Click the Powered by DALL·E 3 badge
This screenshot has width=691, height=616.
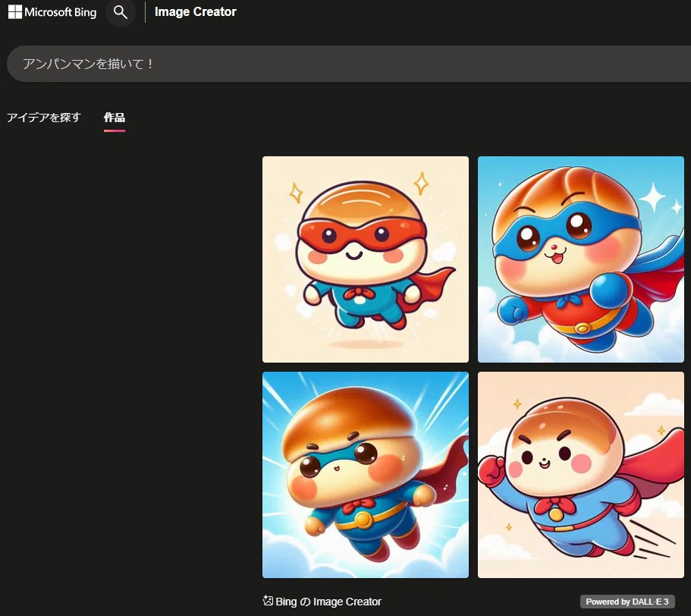click(x=627, y=602)
